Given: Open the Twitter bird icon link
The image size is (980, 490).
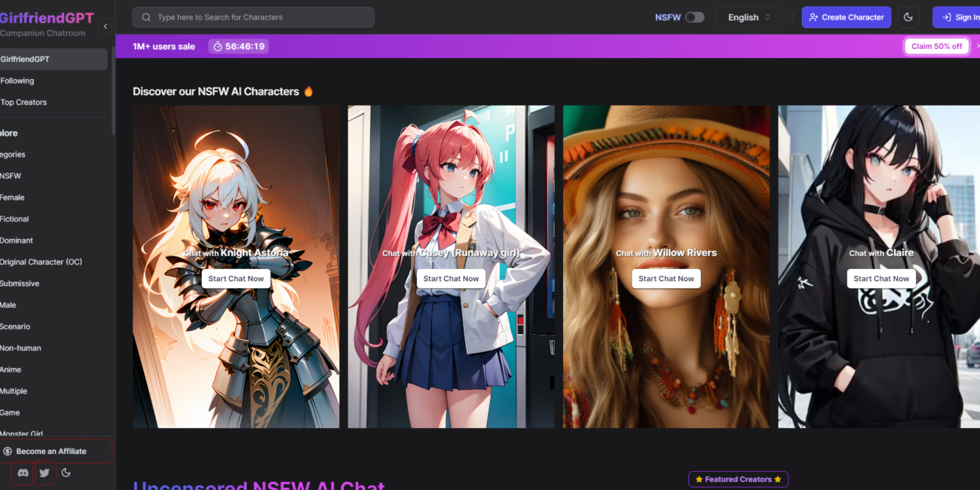Looking at the screenshot, I should (44, 473).
